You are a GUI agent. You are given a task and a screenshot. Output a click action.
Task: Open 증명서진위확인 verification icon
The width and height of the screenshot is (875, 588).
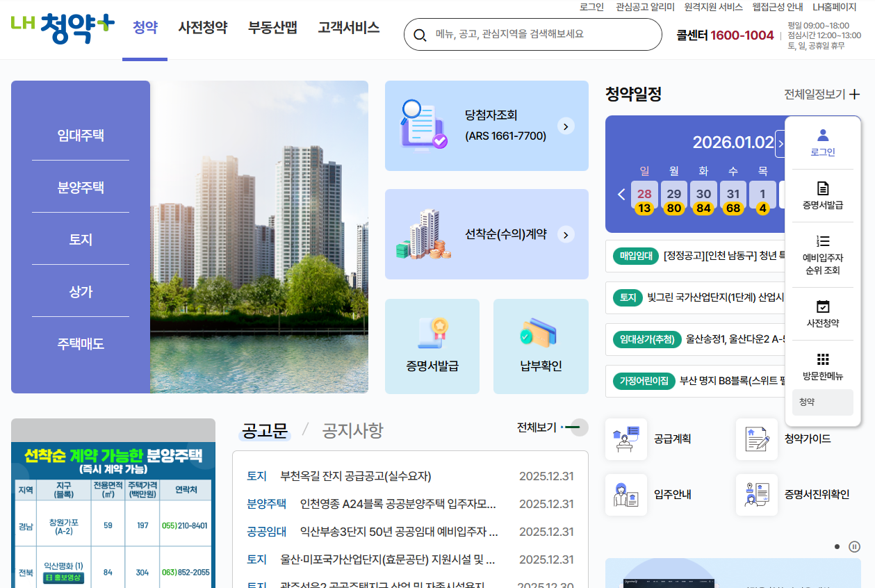point(757,495)
